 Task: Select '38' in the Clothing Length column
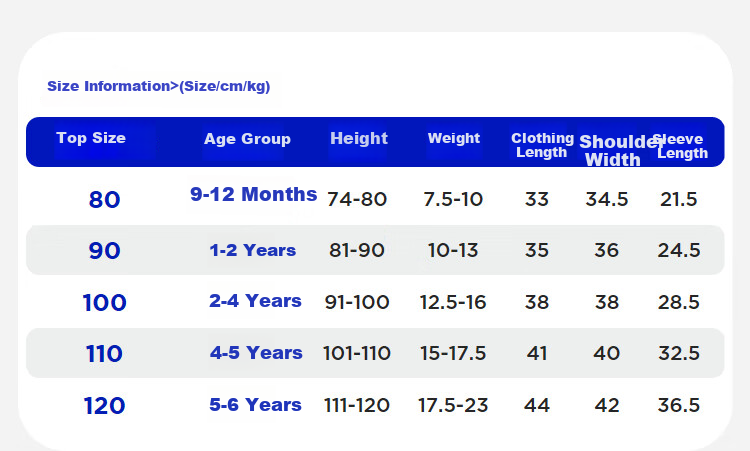[537, 302]
